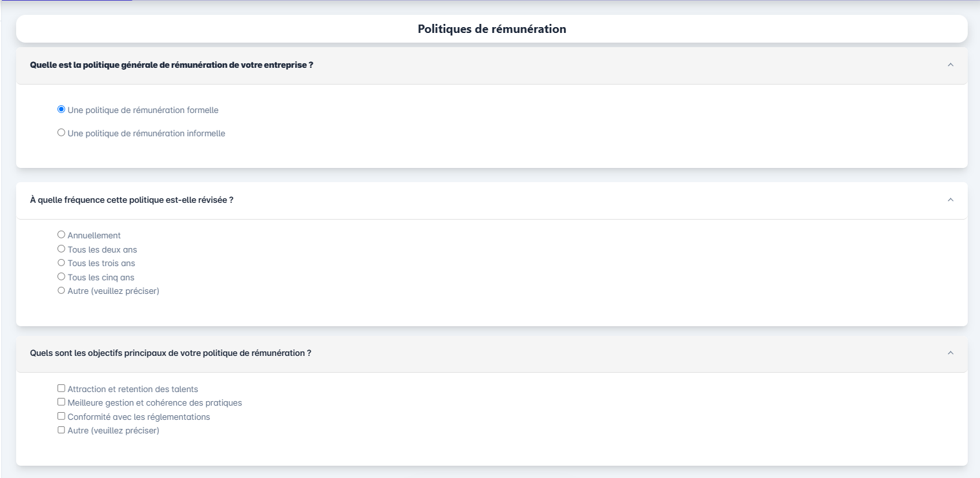
Task: Tick 'Conformité avec les réglementations' checkbox
Action: pyautogui.click(x=61, y=416)
